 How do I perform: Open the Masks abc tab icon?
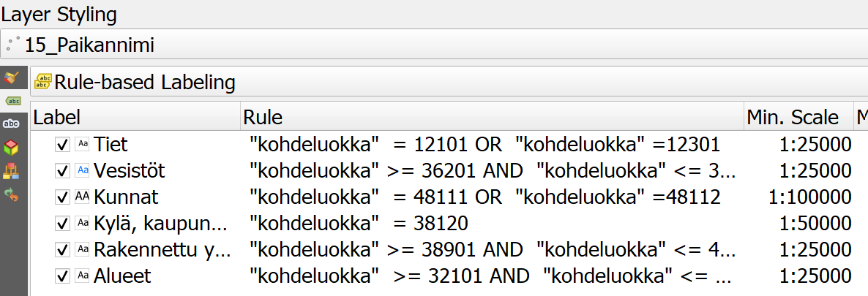[12, 124]
